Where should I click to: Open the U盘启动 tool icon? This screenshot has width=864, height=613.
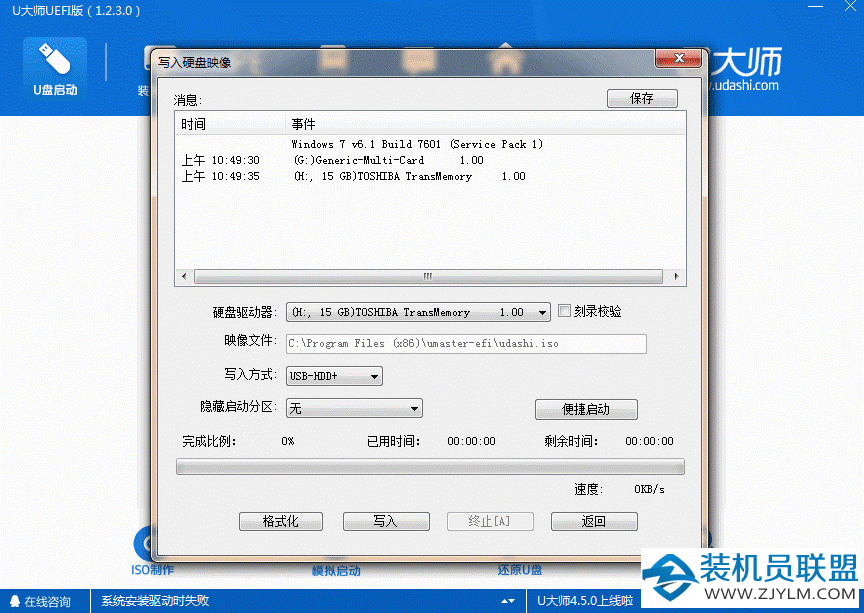tap(55, 68)
